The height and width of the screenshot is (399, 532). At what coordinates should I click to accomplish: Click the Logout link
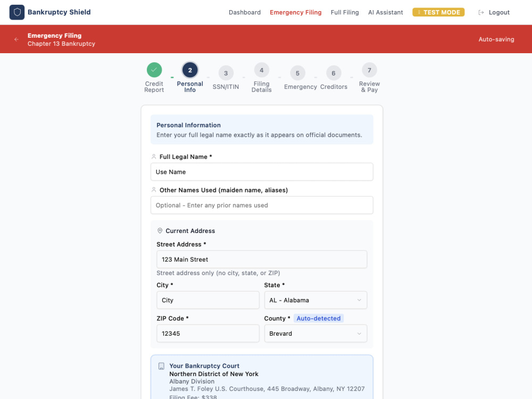pos(499,13)
